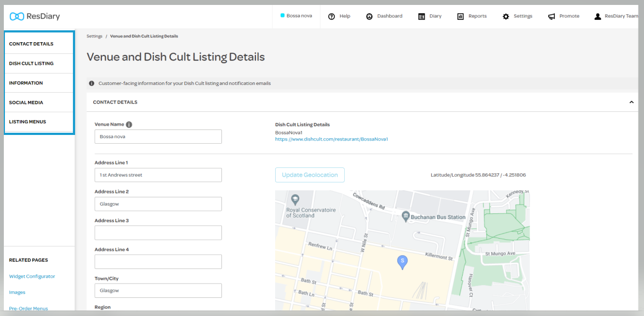The height and width of the screenshot is (316, 644).
Task: Click the BossaNova1 listing name text
Action: click(x=289, y=133)
